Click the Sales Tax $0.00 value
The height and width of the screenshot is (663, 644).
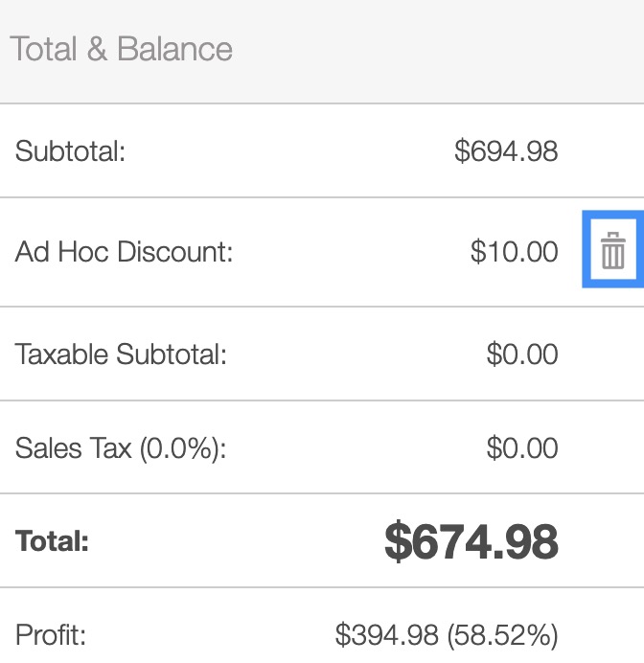pyautogui.click(x=522, y=448)
